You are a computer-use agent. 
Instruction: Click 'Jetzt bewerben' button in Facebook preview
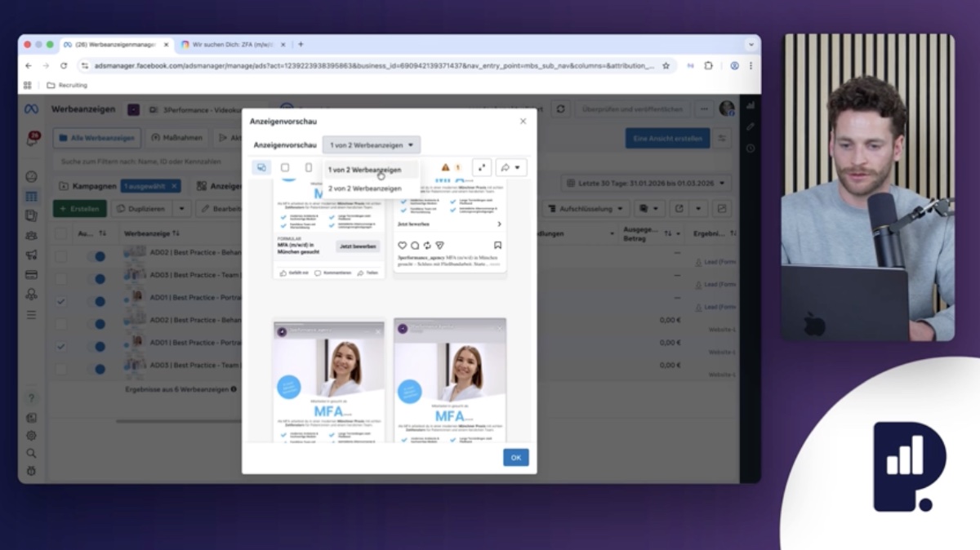(x=358, y=246)
